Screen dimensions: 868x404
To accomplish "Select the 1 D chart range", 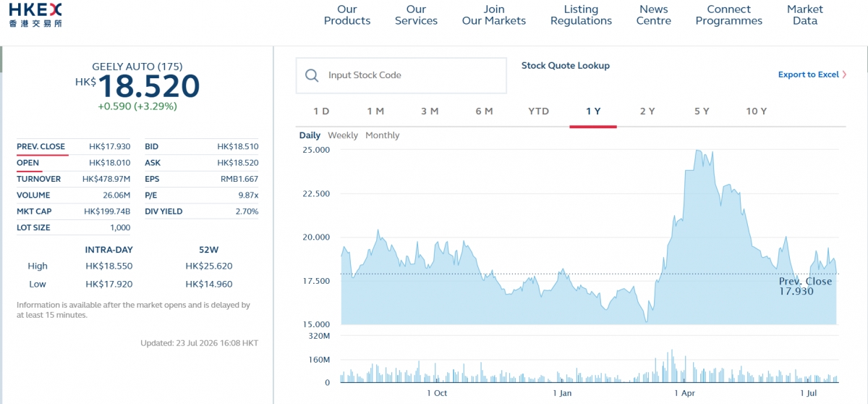I will pos(321,111).
